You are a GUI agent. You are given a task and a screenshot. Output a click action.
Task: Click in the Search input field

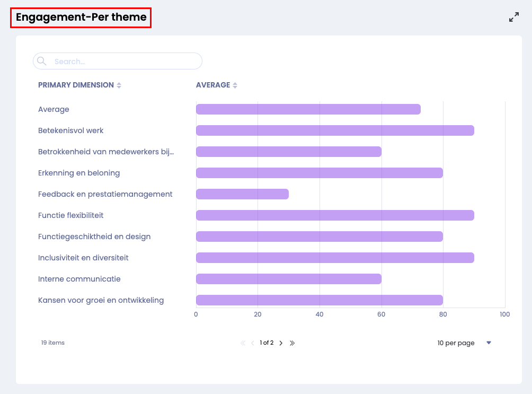125,62
